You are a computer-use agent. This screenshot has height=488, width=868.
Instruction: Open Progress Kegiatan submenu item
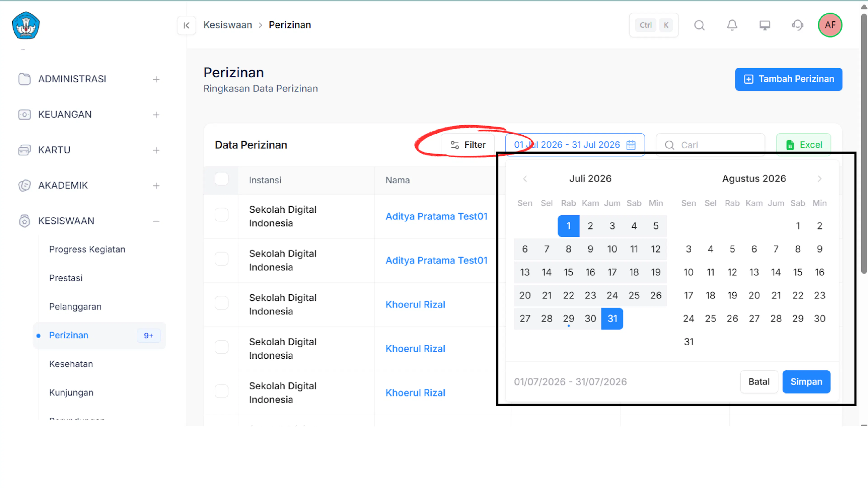click(x=87, y=249)
